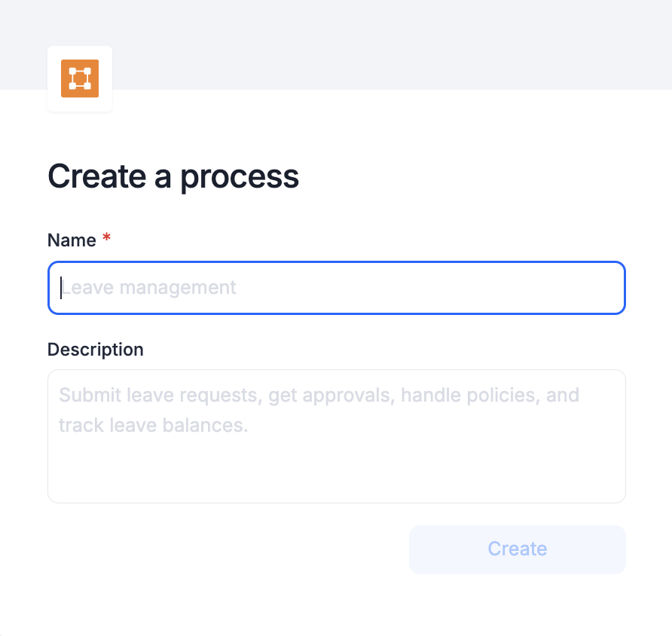Click the "Create a process" heading
This screenshot has width=672, height=636.
(173, 176)
